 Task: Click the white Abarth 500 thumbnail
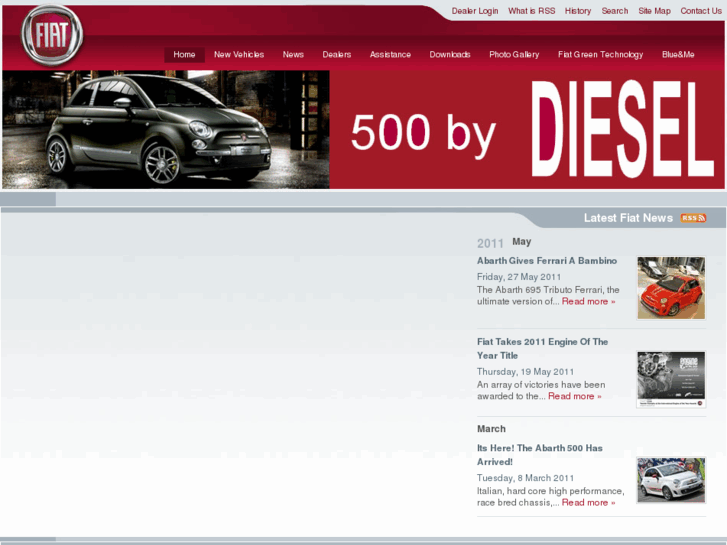671,480
